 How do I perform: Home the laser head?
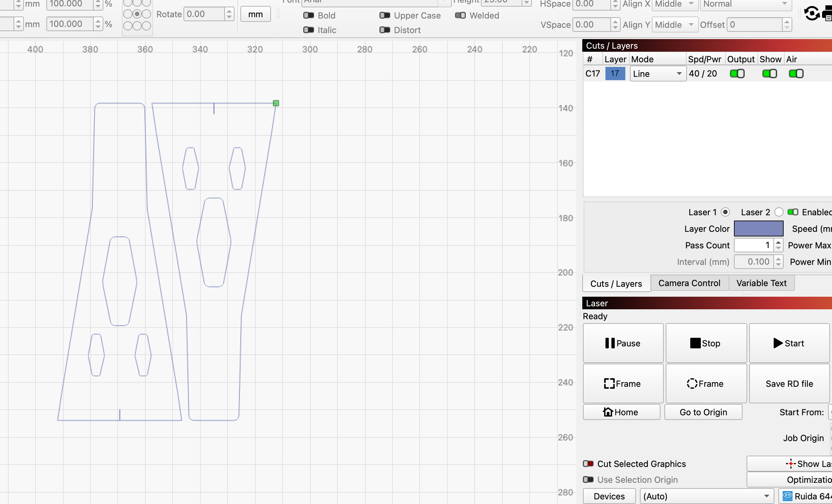[621, 412]
